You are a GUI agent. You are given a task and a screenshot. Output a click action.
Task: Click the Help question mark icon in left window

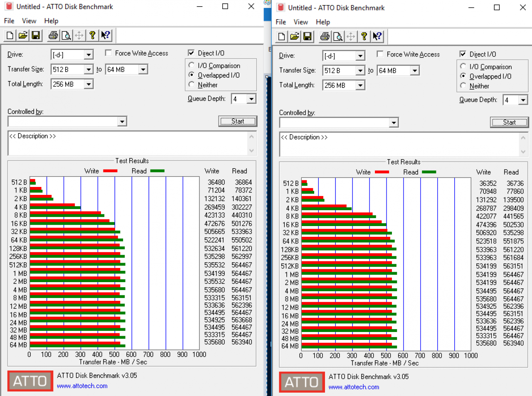coord(92,35)
